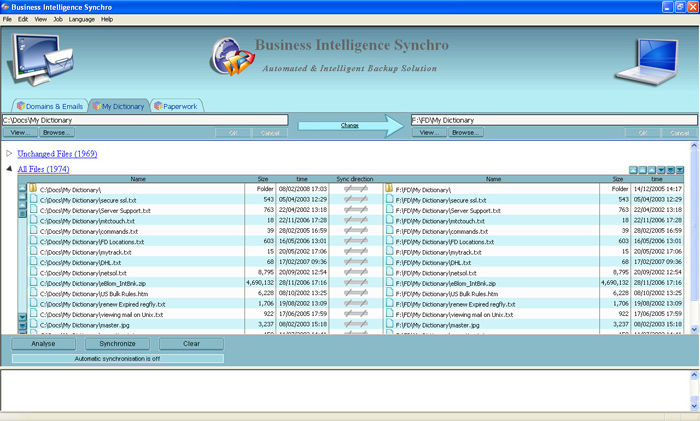Click log pane scrollbar down arrow
700x421 pixels.
[694, 406]
